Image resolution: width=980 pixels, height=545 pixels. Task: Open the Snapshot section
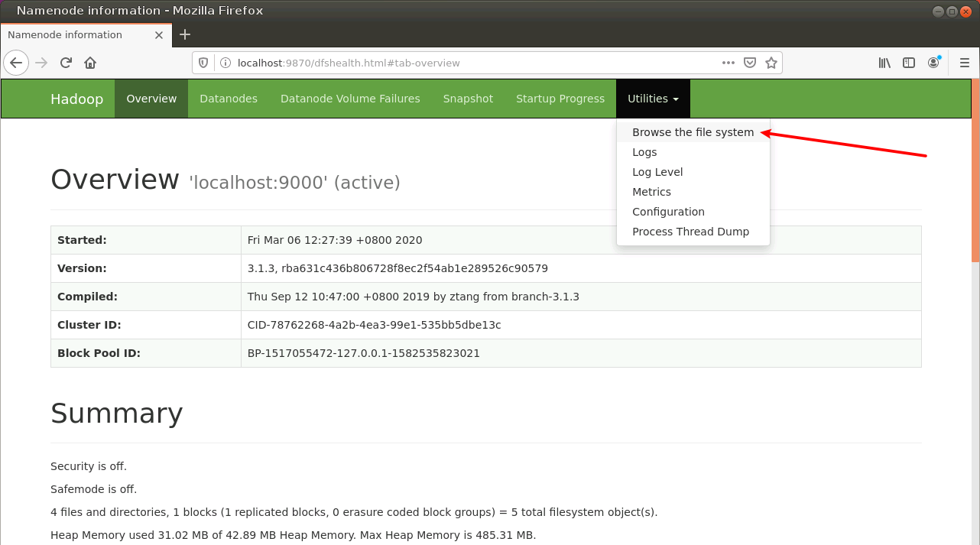[x=468, y=98]
